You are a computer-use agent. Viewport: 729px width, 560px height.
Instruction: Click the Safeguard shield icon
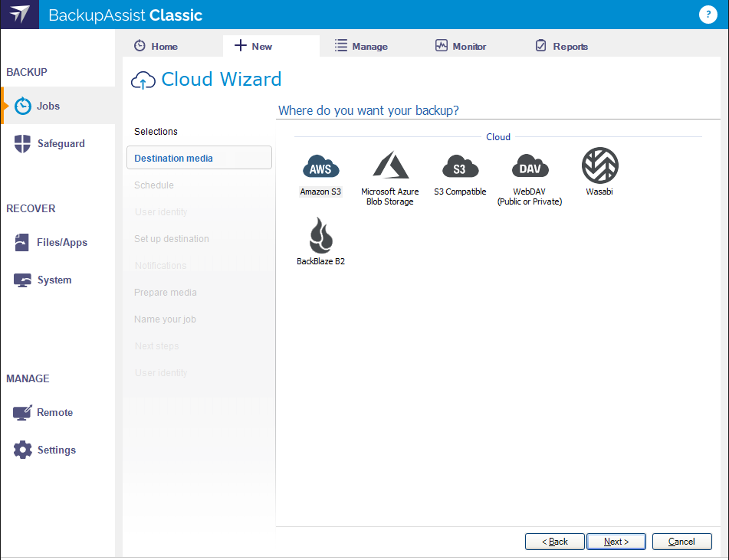(x=22, y=143)
